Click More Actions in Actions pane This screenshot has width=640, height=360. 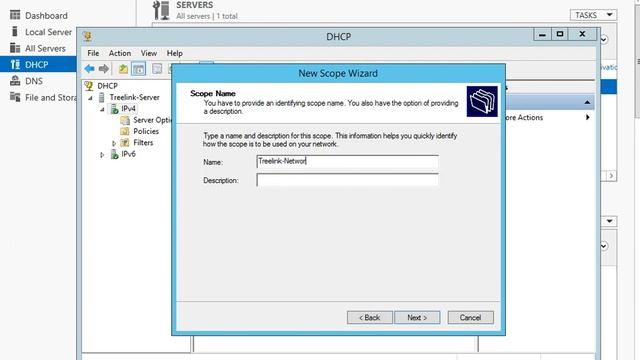click(x=524, y=118)
